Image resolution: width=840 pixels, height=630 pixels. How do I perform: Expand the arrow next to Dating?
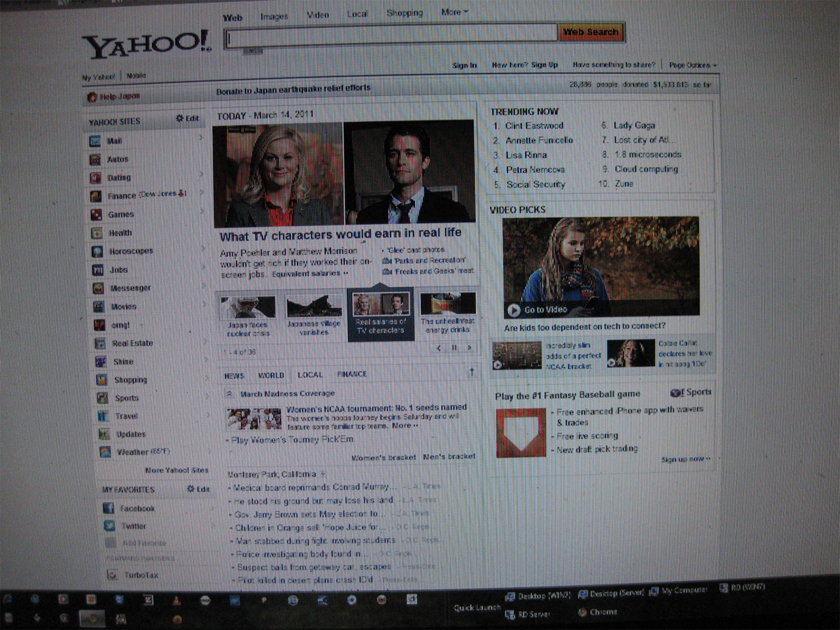(x=202, y=174)
